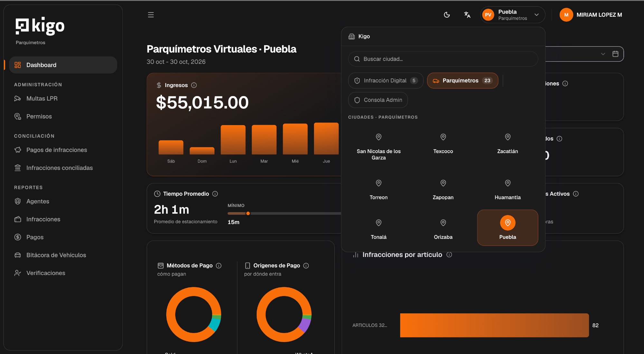Image resolution: width=644 pixels, height=354 pixels.
Task: Click the Infracciones conciliadas bank icon
Action: (18, 168)
